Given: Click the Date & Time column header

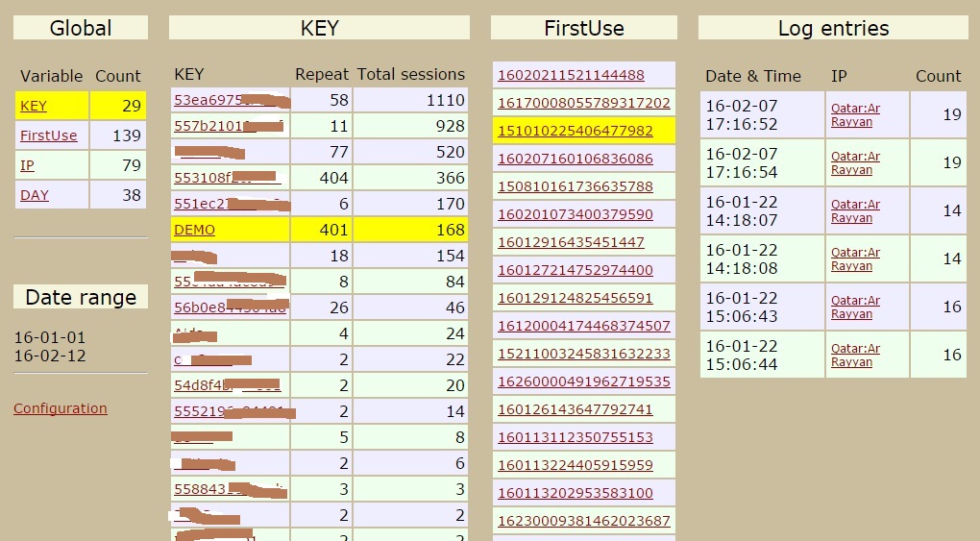Looking at the screenshot, I should point(752,76).
